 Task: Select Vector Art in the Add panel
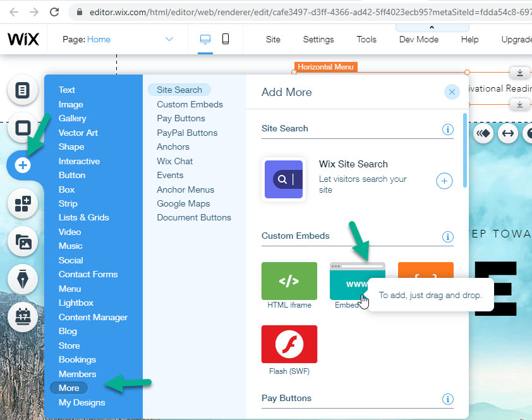(78, 133)
